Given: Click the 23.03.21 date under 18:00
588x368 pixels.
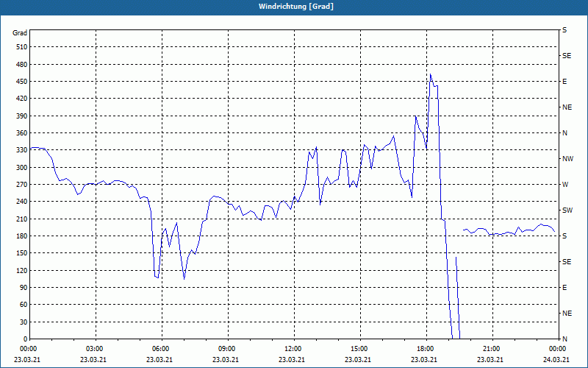Looking at the screenshot, I should pos(424,360).
